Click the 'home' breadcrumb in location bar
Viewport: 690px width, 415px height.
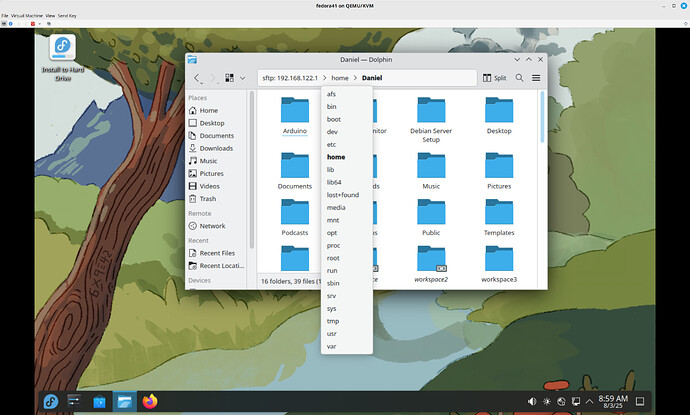pos(340,78)
